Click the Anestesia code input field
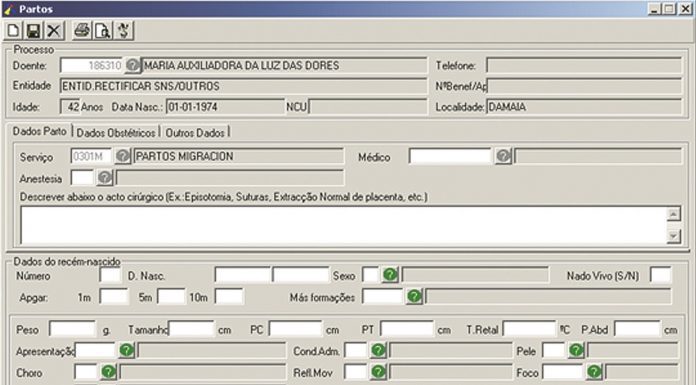 [83, 178]
